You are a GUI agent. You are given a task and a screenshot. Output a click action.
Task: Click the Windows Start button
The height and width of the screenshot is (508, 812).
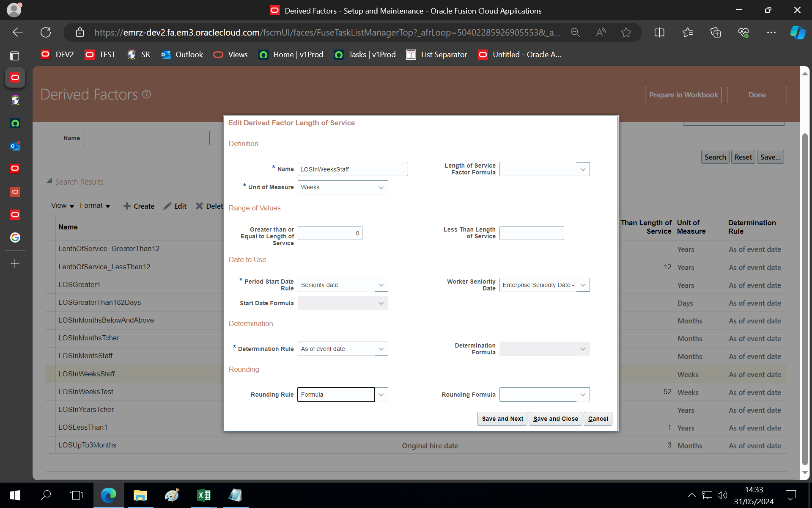pyautogui.click(x=15, y=495)
